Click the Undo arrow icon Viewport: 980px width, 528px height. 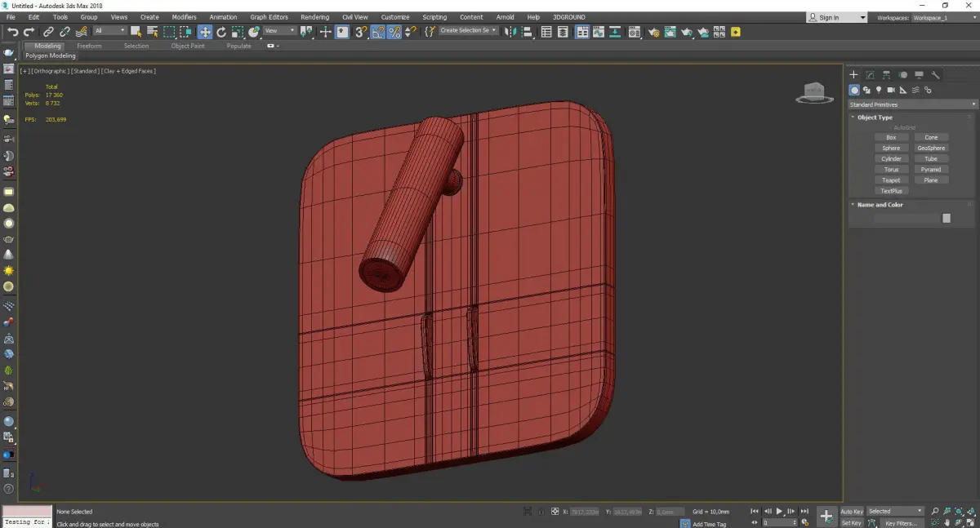coord(12,32)
